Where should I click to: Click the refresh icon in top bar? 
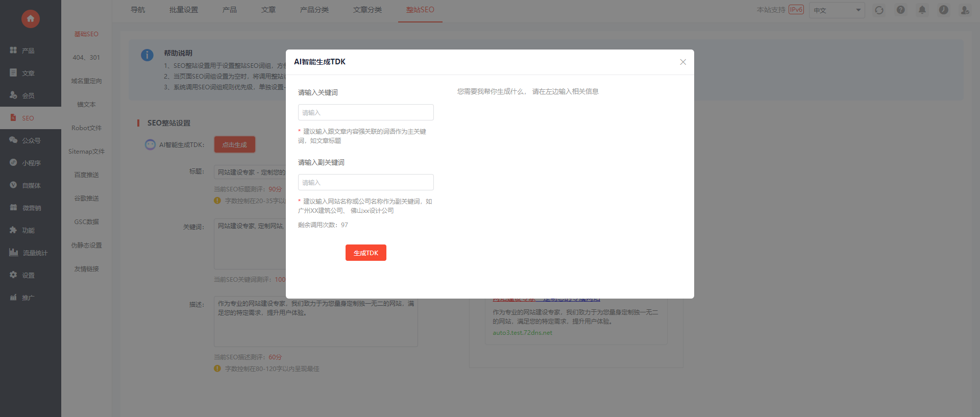point(879,10)
